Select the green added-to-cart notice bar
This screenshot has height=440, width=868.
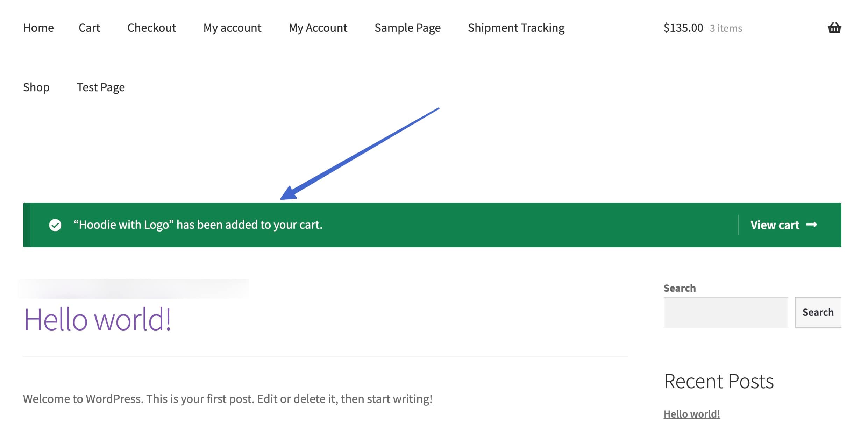click(385, 225)
